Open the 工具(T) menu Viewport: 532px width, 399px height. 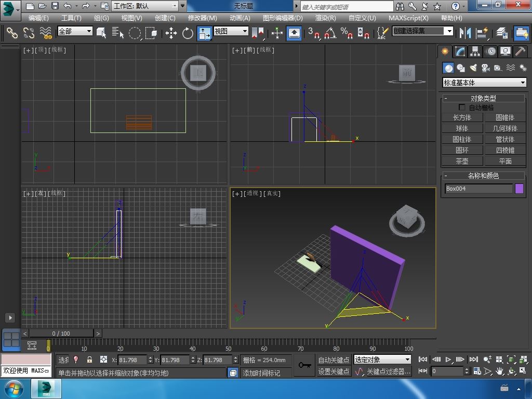[x=71, y=18]
